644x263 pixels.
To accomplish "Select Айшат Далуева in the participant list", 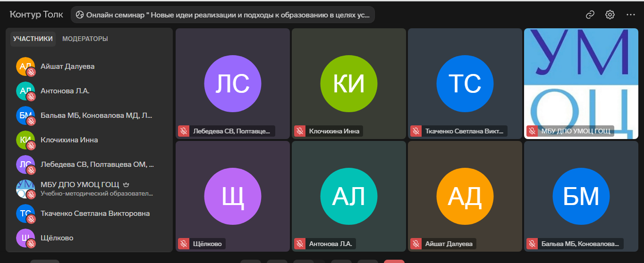I will (68, 66).
